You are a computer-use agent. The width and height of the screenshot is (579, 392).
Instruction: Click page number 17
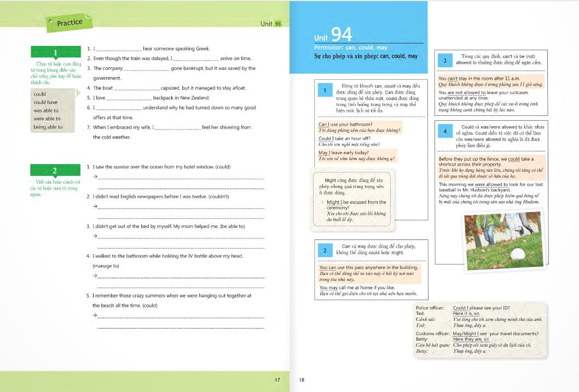[277, 379]
